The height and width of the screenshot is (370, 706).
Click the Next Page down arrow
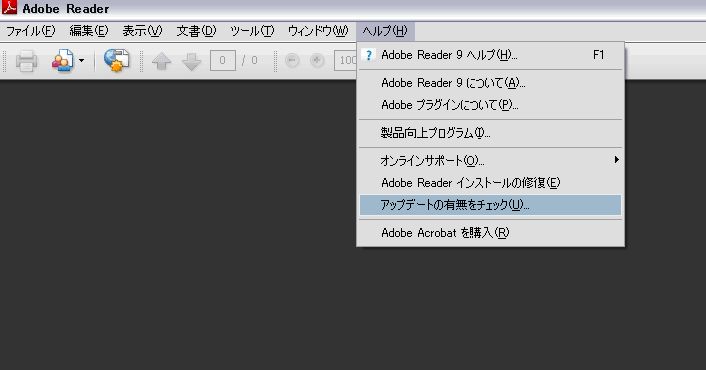pos(191,61)
